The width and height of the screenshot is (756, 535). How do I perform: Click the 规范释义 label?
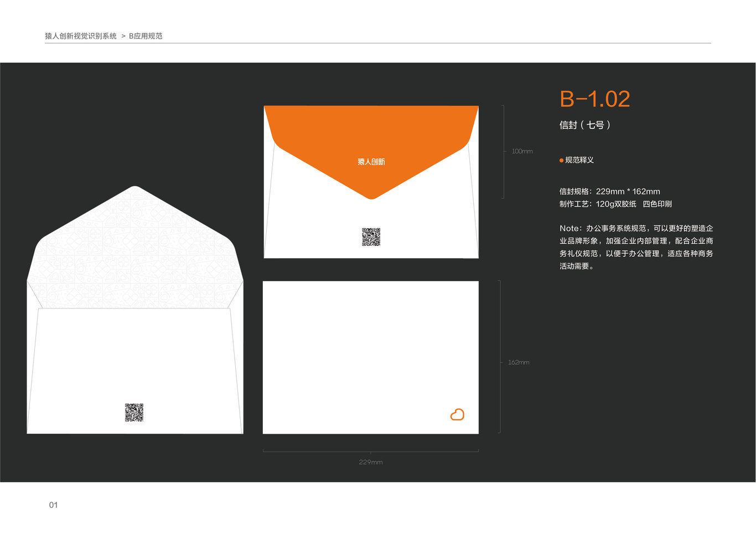click(x=579, y=160)
